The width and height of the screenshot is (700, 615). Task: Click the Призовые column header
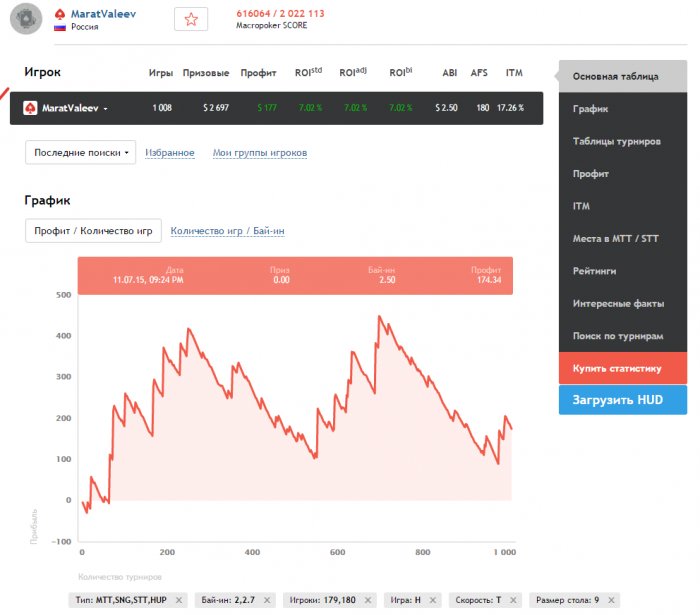[x=206, y=73]
